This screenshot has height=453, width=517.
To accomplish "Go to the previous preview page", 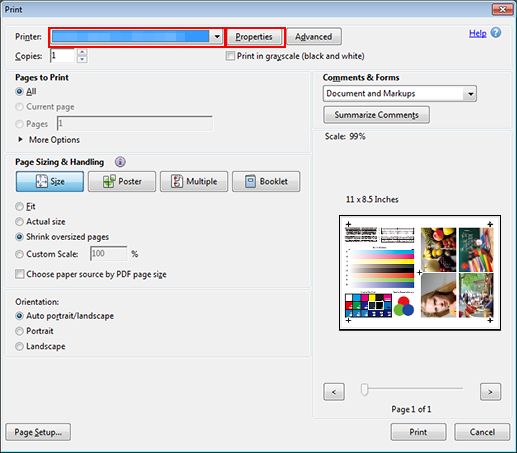I will [x=334, y=392].
